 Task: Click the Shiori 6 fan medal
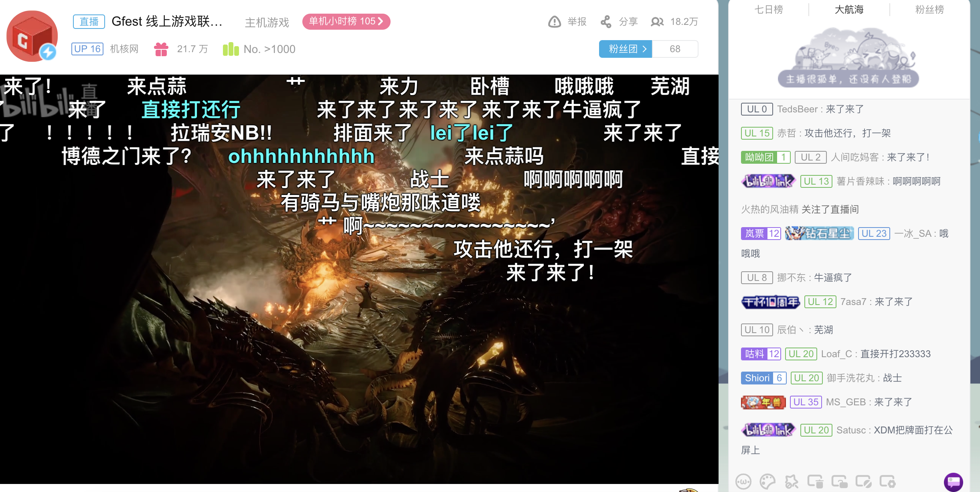tap(763, 378)
